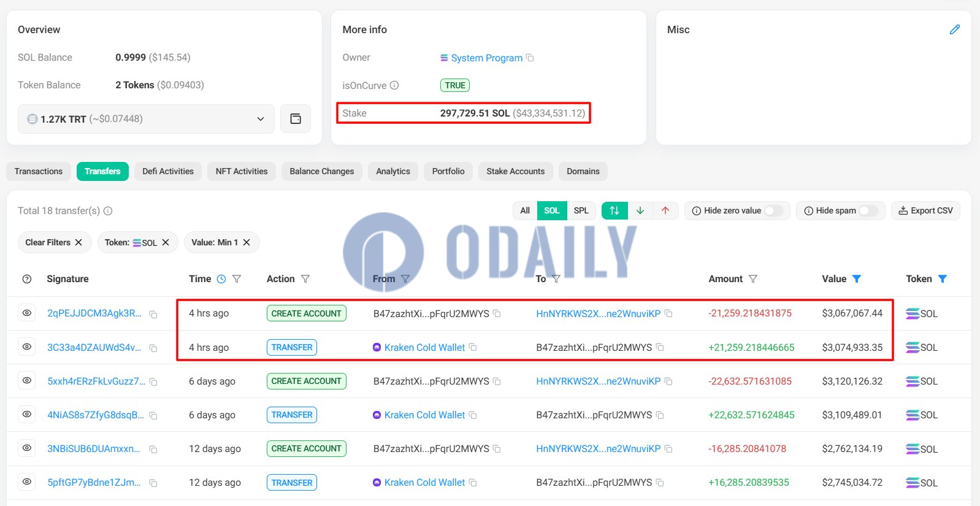Remove the Value Min 1 filter chip
The height and width of the screenshot is (506, 980).
pos(247,242)
